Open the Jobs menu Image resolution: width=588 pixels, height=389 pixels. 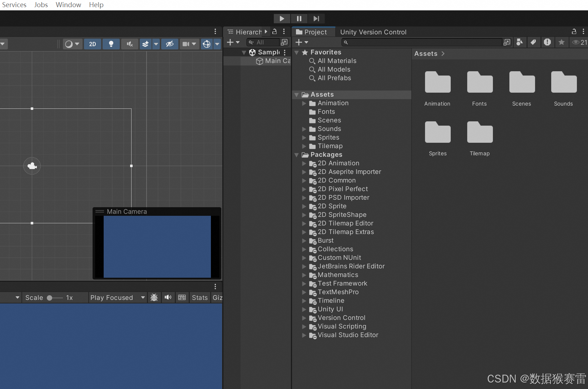coord(41,5)
